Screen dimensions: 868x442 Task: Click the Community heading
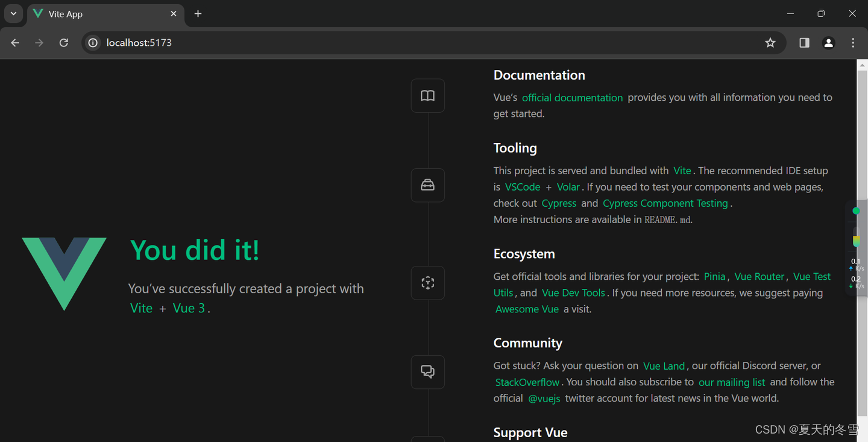[x=527, y=343]
